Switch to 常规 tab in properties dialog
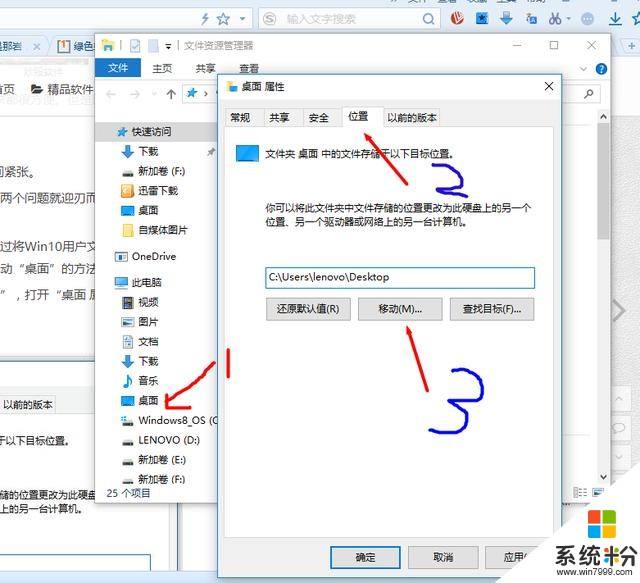Screen dimensions: 640x583 click(x=240, y=118)
